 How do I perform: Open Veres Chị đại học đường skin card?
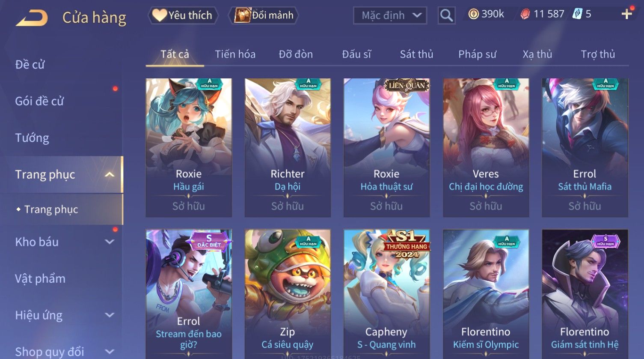(x=486, y=147)
